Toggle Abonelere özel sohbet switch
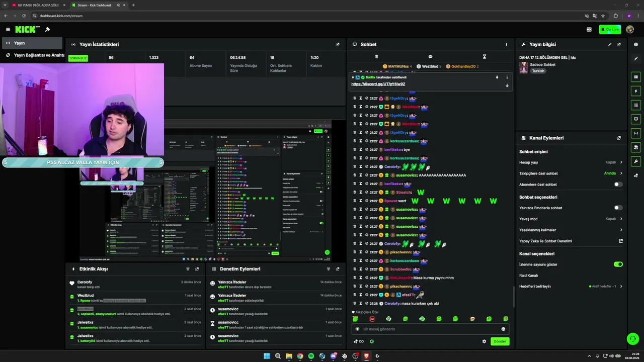 point(618,185)
